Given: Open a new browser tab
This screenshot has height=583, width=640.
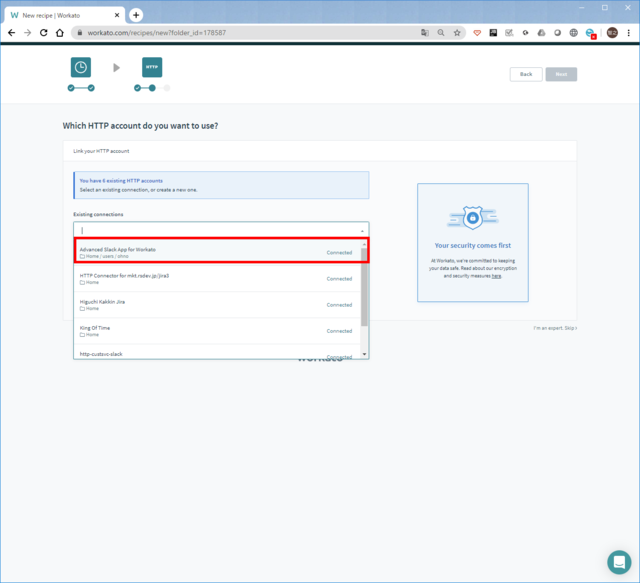Looking at the screenshot, I should [x=136, y=15].
